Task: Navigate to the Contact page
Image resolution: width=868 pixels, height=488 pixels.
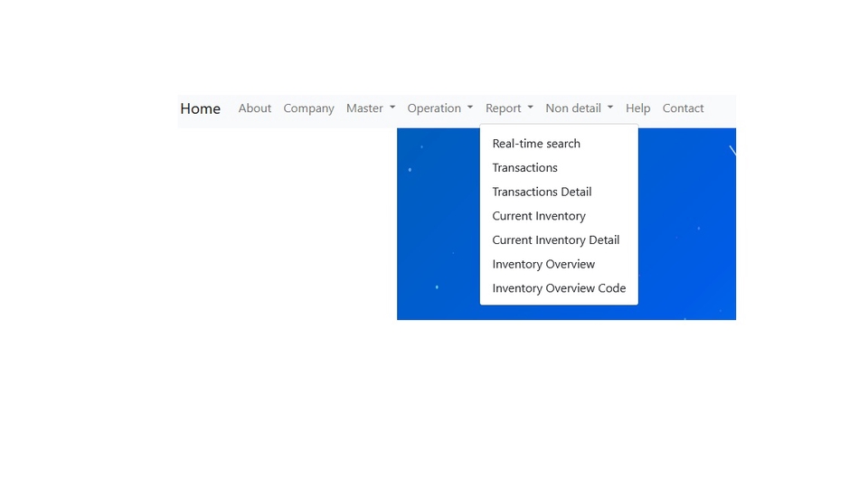Action: click(683, 108)
